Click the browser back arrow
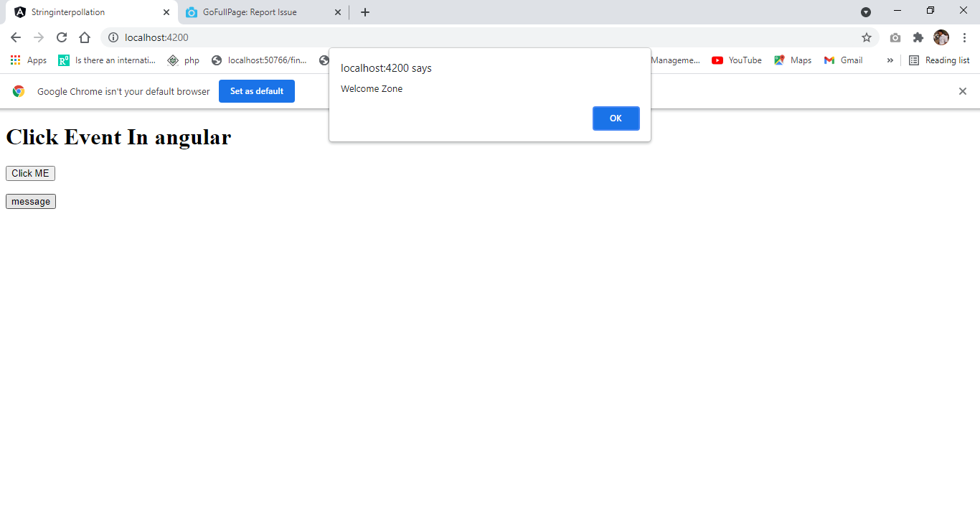 point(16,37)
